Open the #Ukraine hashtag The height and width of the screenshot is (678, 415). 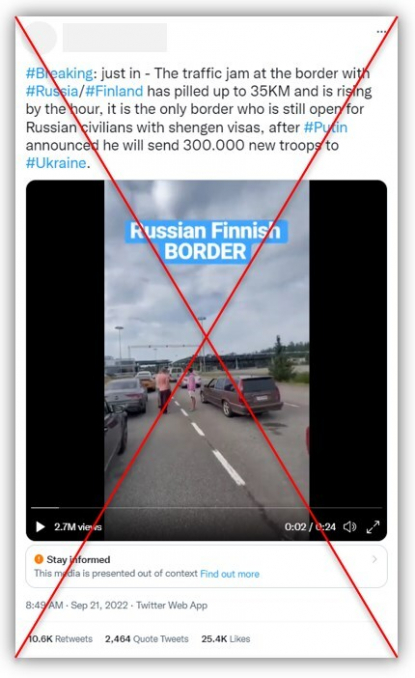[56, 163]
